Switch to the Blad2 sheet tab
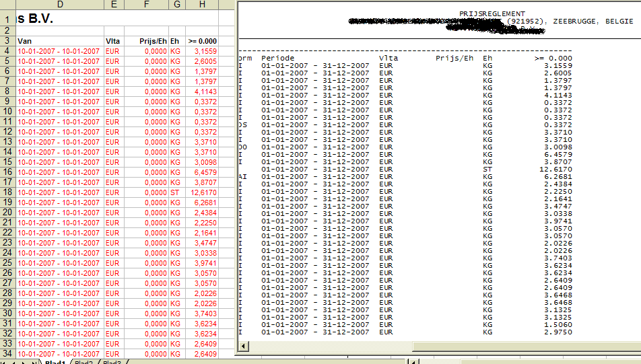Image resolution: width=641 pixels, height=364 pixels. tap(83, 362)
